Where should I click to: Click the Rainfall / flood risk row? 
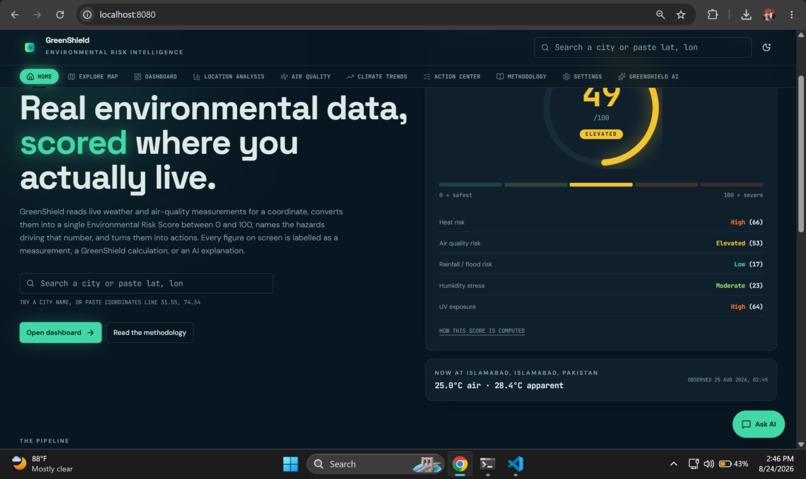pos(601,264)
